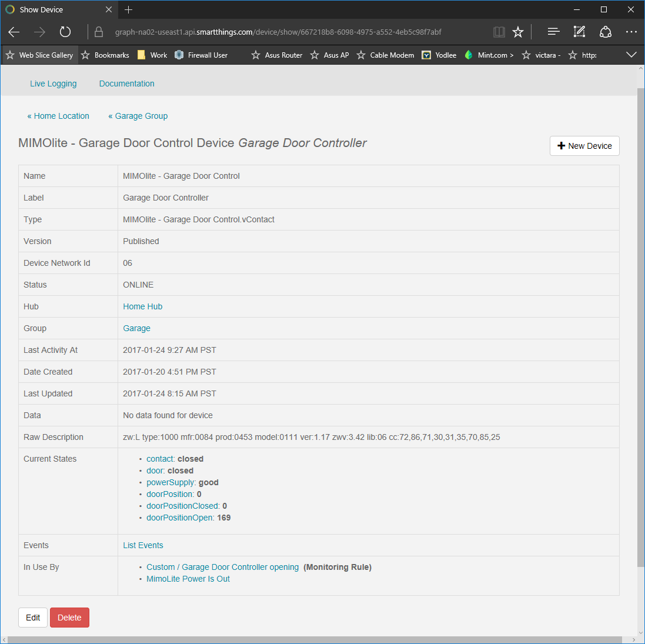This screenshot has height=644, width=645.
Task: Select Type value ending .vContact
Action: 199,220
